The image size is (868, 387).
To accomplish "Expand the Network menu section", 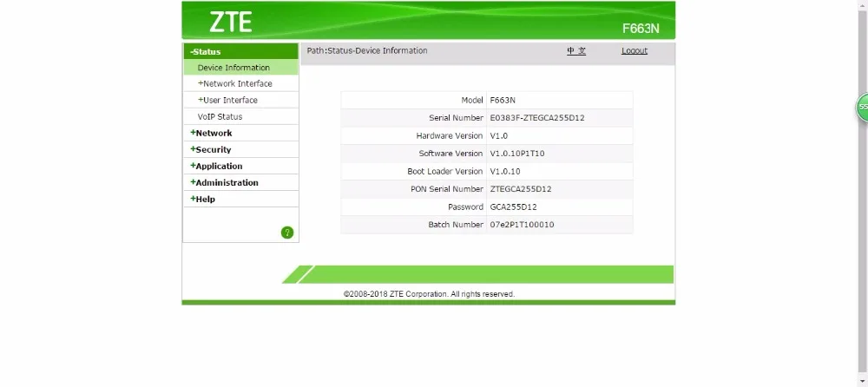I will pos(211,133).
